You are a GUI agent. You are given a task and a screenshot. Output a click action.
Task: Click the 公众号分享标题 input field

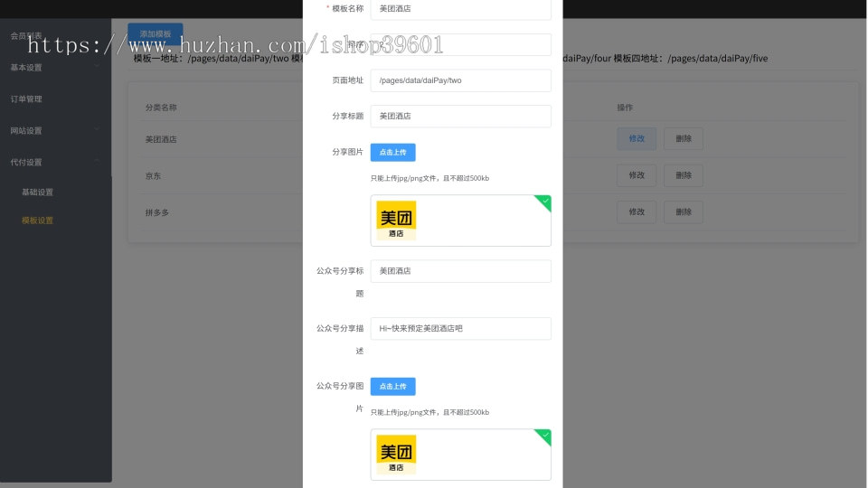point(460,271)
